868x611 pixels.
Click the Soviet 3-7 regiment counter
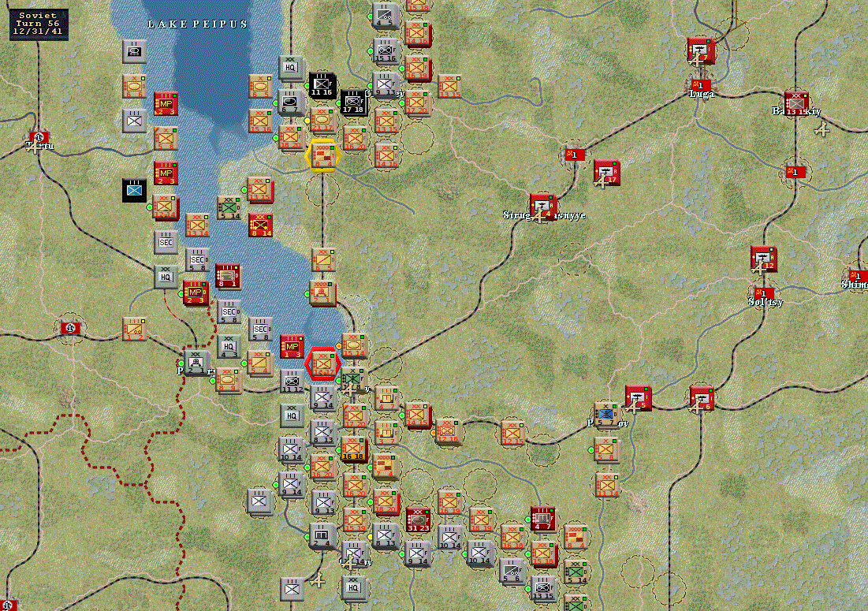coord(386,433)
